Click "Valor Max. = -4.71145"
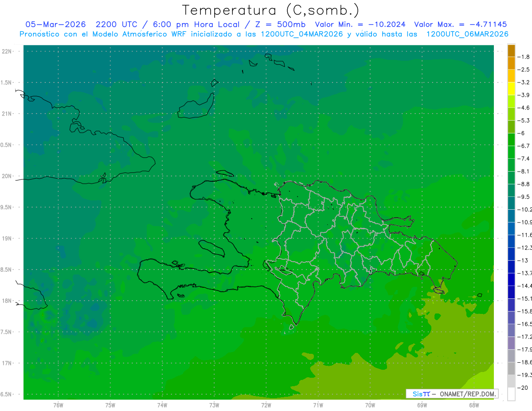The height and width of the screenshot is (411, 532). [x=461, y=24]
